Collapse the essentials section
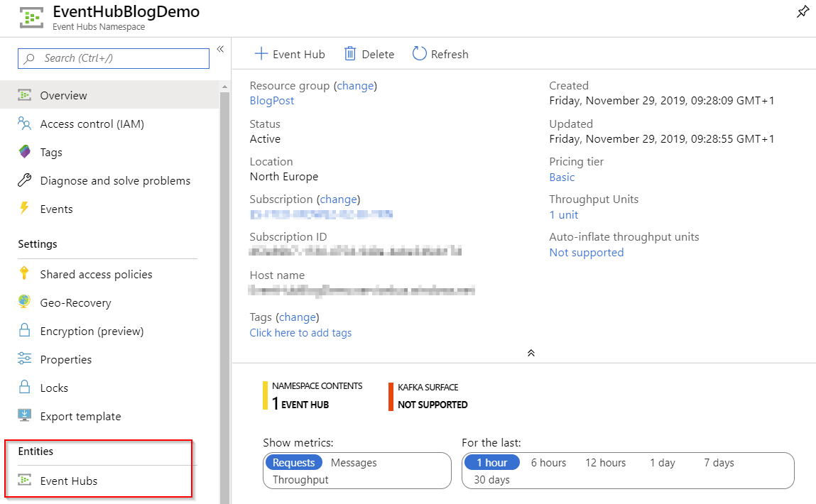Screen dimensions: 816x504 tap(531, 353)
